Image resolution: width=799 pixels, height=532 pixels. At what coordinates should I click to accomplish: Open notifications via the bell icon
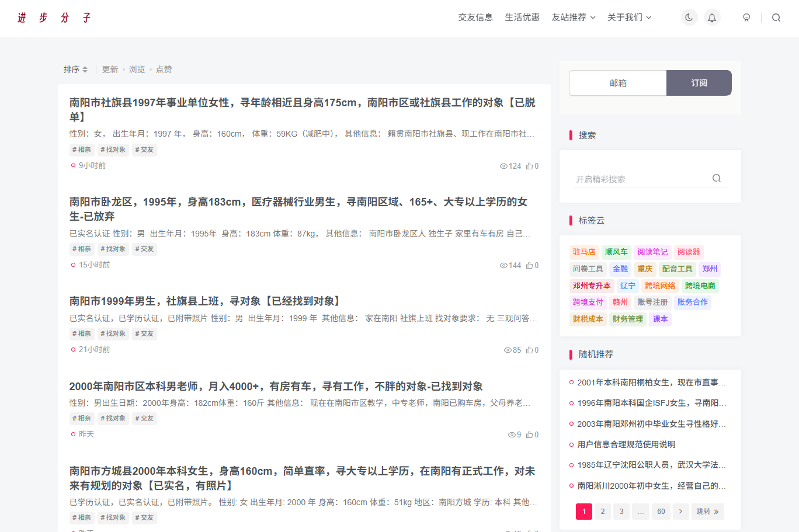[x=712, y=17]
